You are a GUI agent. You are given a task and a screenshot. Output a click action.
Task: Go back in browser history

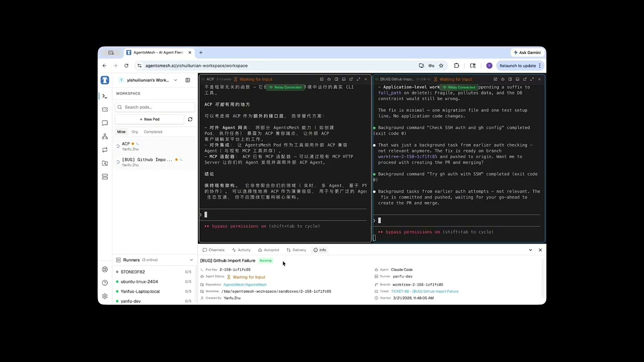coord(105,65)
